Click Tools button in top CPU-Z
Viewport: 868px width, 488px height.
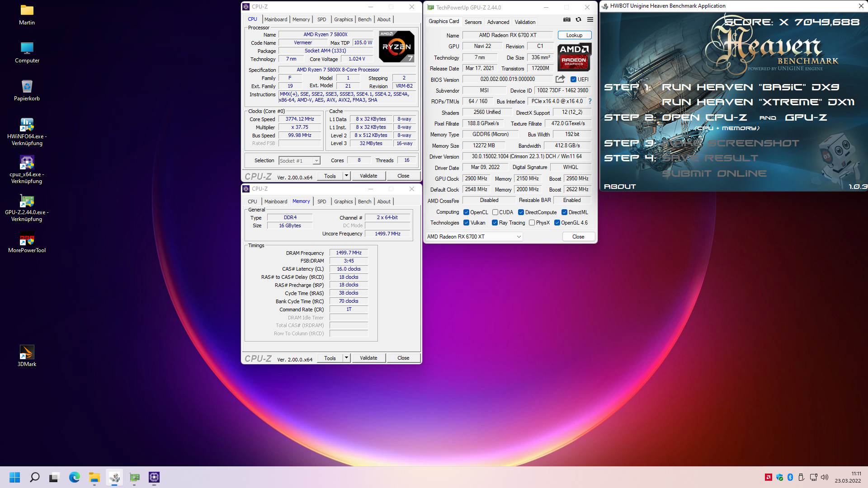pyautogui.click(x=330, y=176)
